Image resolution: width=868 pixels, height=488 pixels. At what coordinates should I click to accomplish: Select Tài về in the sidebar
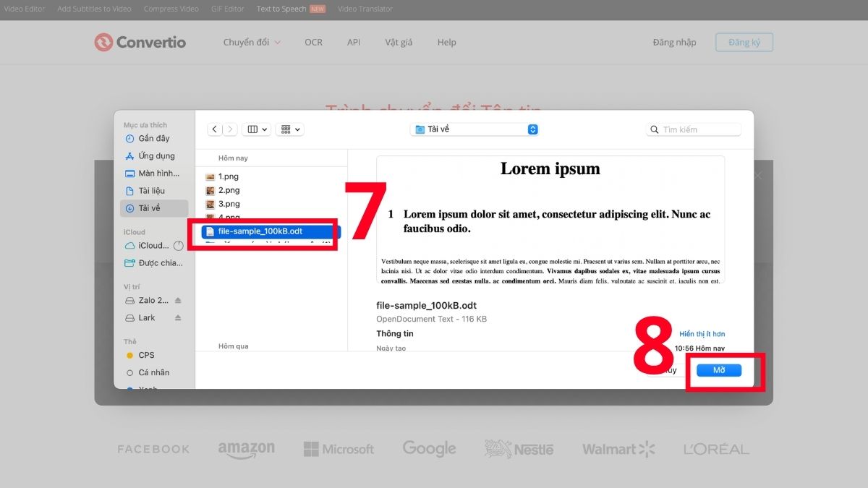click(x=154, y=208)
